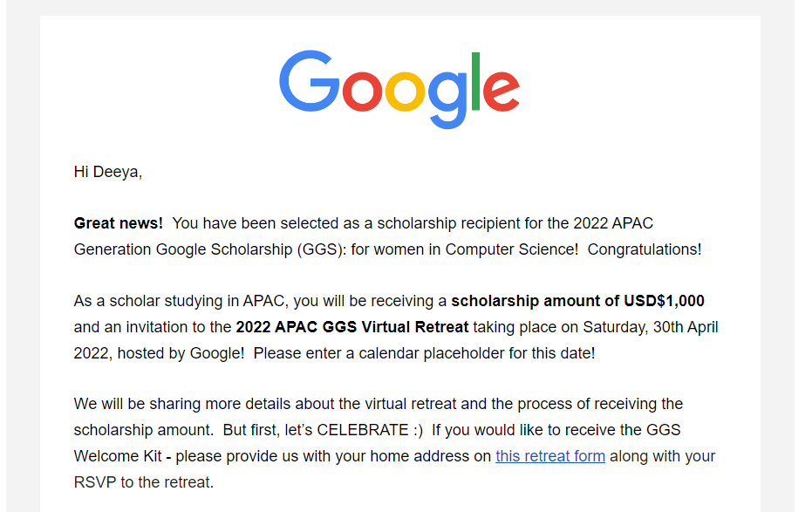
Task: Click the word "CELEBRATE"
Action: pos(363,430)
